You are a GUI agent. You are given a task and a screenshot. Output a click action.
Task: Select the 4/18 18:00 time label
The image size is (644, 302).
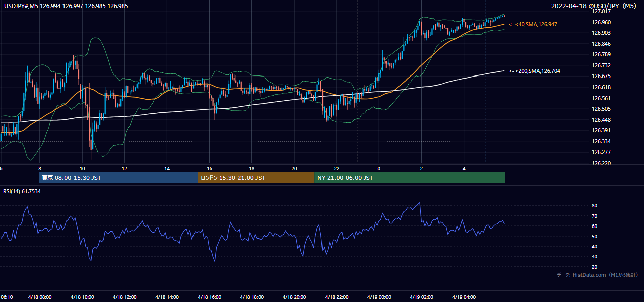[252, 297]
